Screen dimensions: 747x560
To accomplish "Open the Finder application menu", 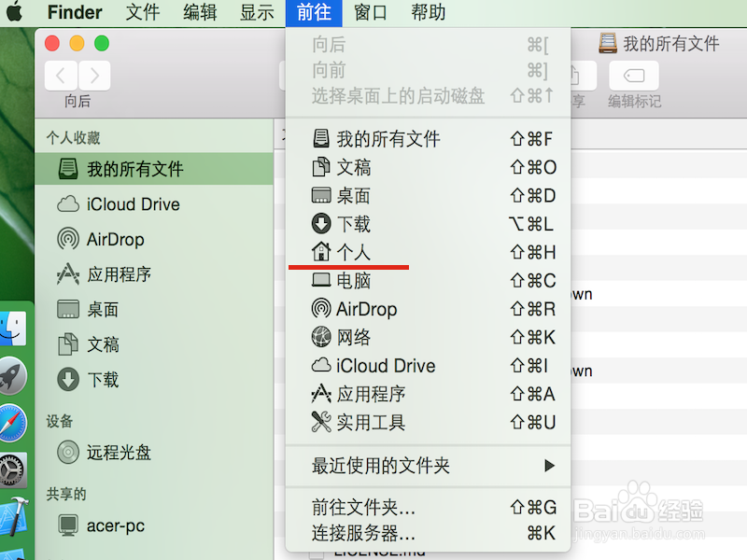I will pos(75,12).
